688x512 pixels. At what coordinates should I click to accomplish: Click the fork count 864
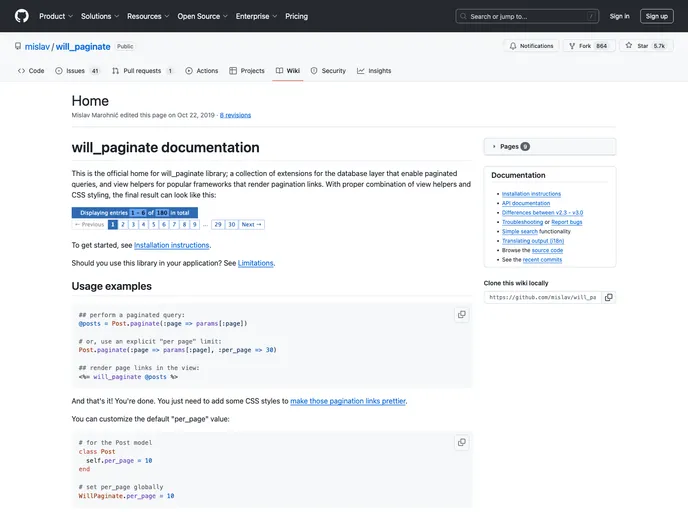tap(601, 46)
